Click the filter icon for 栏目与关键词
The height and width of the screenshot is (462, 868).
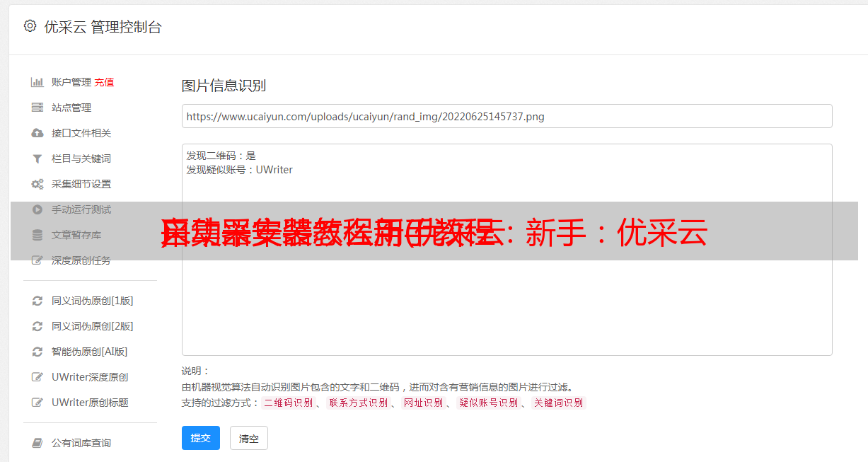(37, 158)
